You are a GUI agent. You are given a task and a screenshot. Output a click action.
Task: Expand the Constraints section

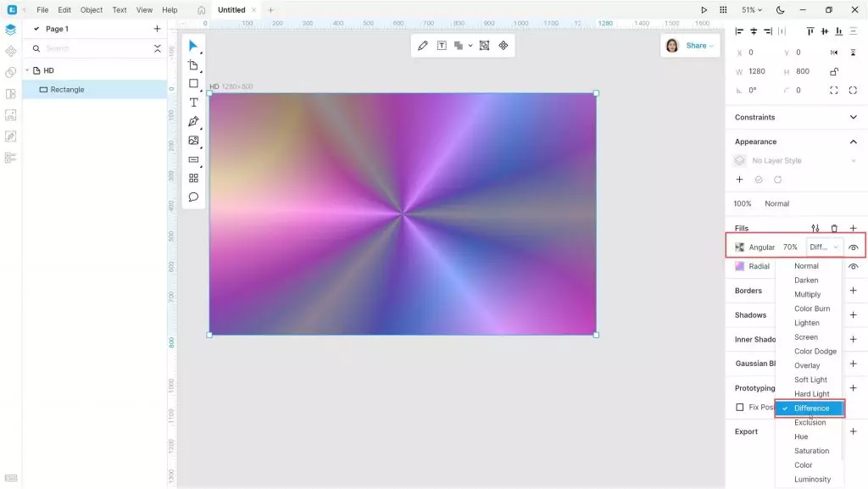(x=853, y=117)
